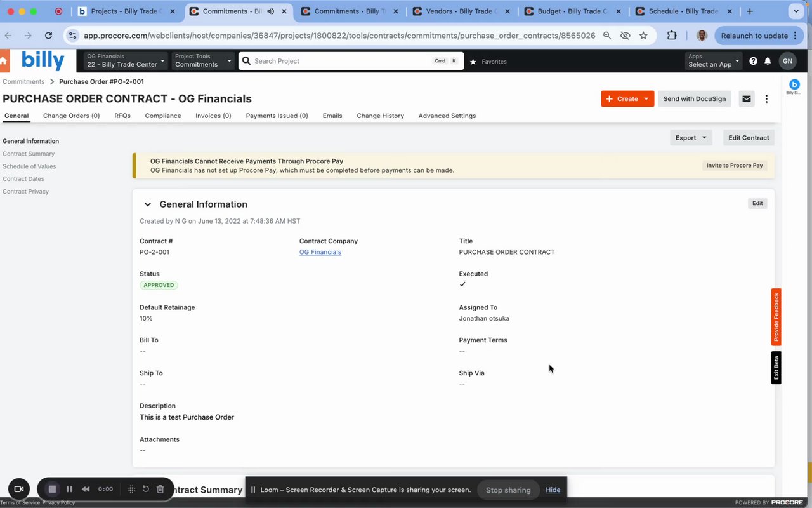Open the Help question mark icon
Image resolution: width=812 pixels, height=508 pixels.
tap(753, 61)
